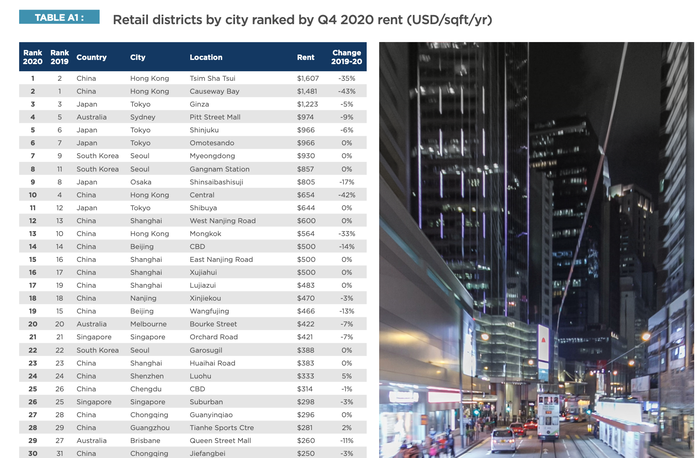Select the Bourke Street location cell
The width and height of the screenshot is (700, 458).
tap(213, 324)
